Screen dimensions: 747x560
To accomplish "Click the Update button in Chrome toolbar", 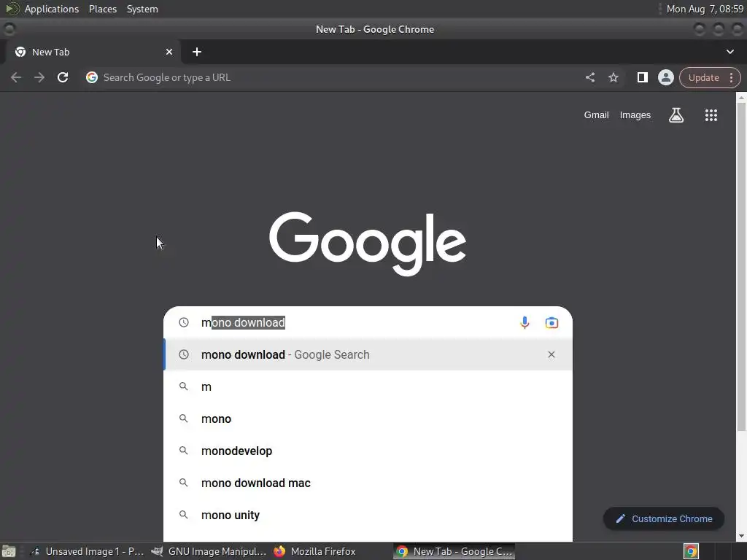I will [x=703, y=77].
